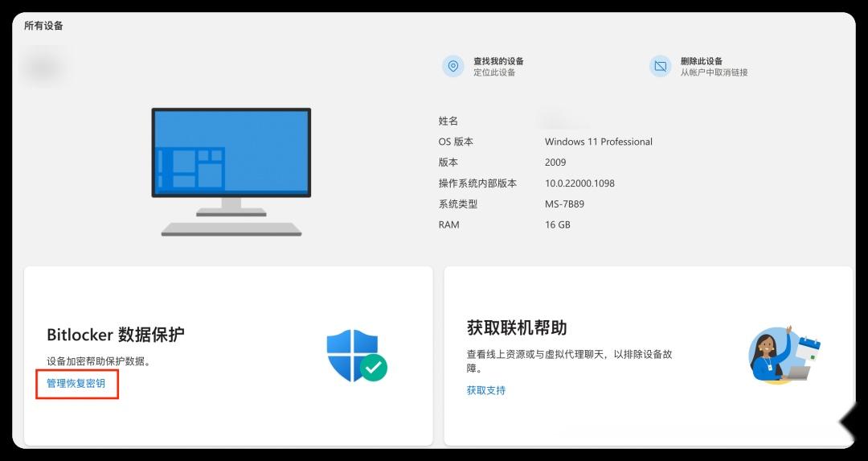Open 管理恢复密钥 link
Viewport: 868px width, 461px height.
(x=76, y=383)
